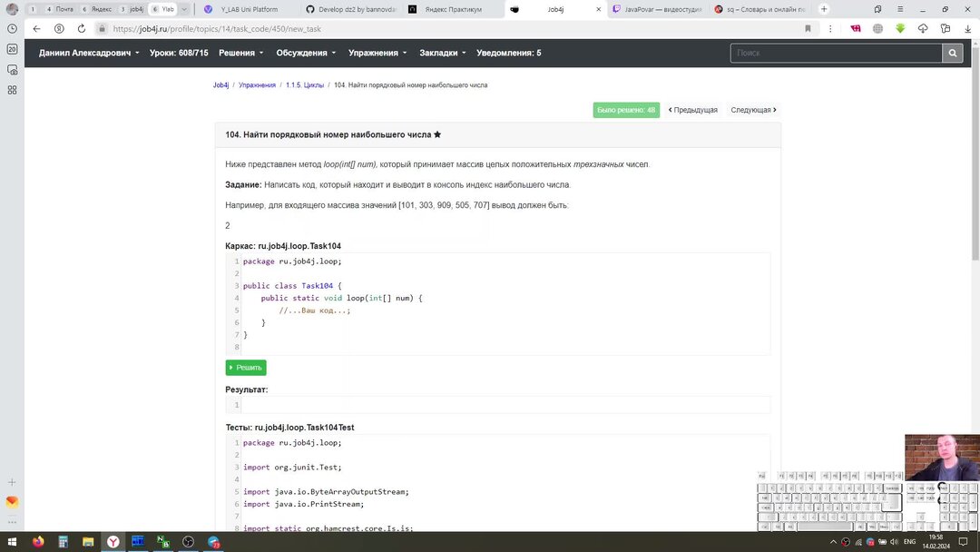
Task: Click the Упражнения breadcrumb link
Action: tap(257, 85)
